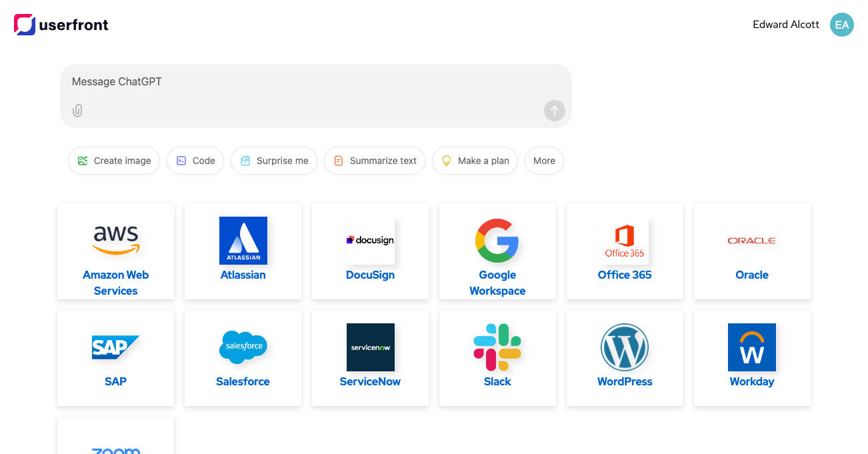
Task: Choose the Summarize text suggestion
Action: point(375,161)
